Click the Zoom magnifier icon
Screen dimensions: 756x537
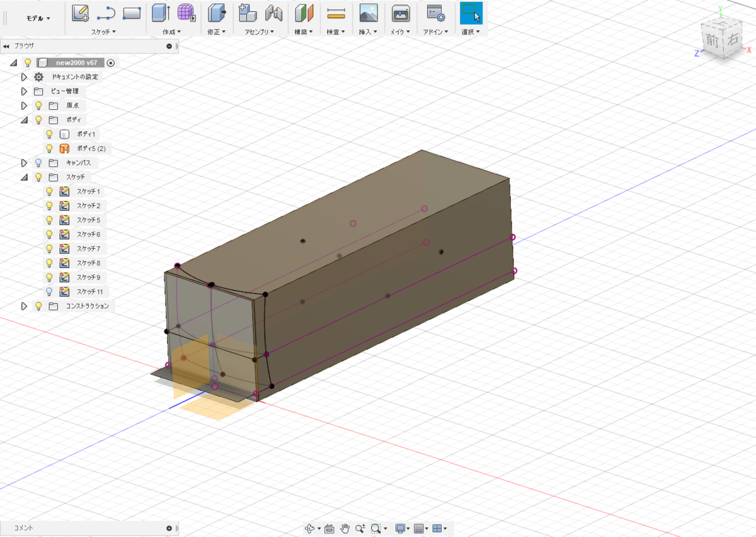(x=360, y=528)
